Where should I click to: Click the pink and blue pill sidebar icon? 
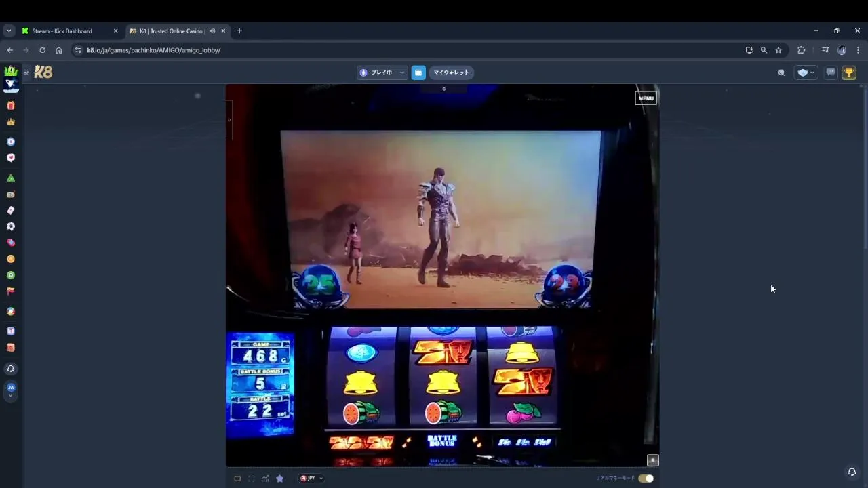[x=11, y=243]
